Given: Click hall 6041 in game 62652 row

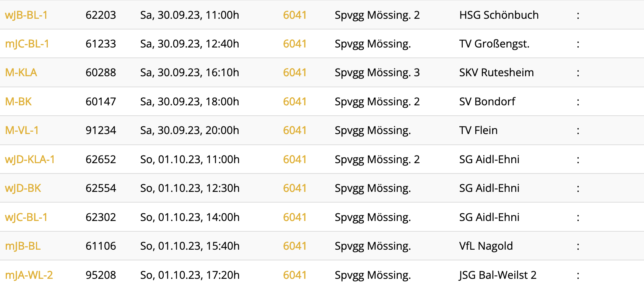Looking at the screenshot, I should [x=295, y=160].
